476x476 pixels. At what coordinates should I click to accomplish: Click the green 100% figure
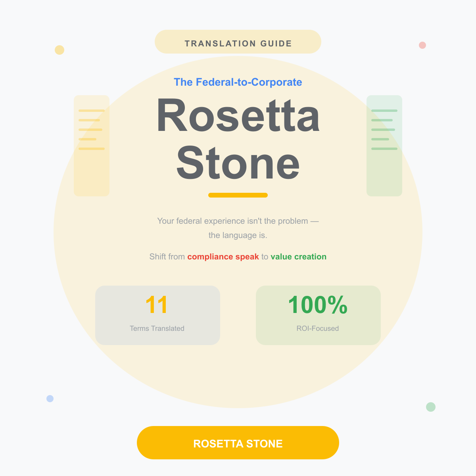tap(318, 305)
